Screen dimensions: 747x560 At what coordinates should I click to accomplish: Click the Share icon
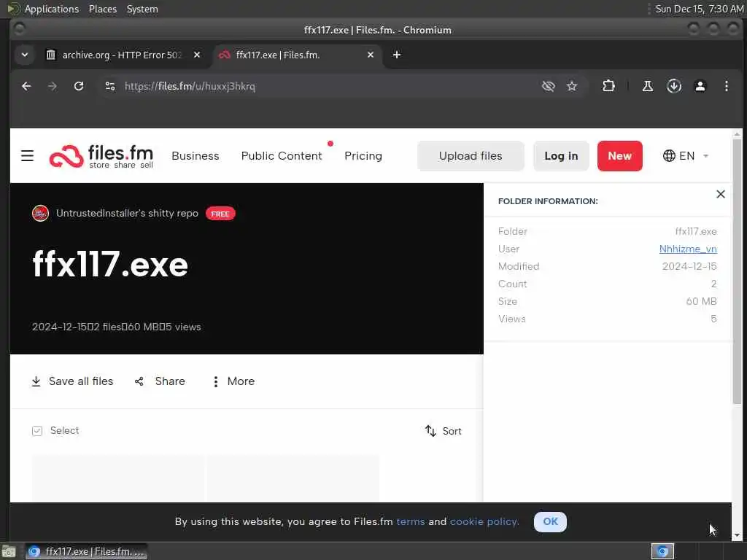click(139, 381)
